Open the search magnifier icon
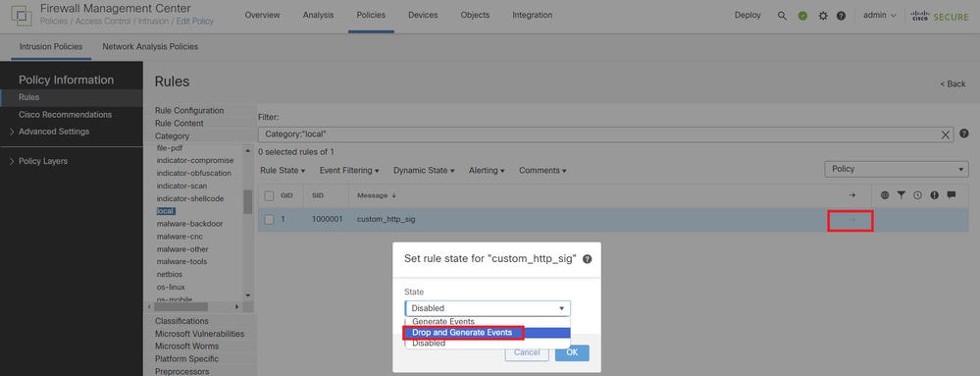 tap(782, 16)
